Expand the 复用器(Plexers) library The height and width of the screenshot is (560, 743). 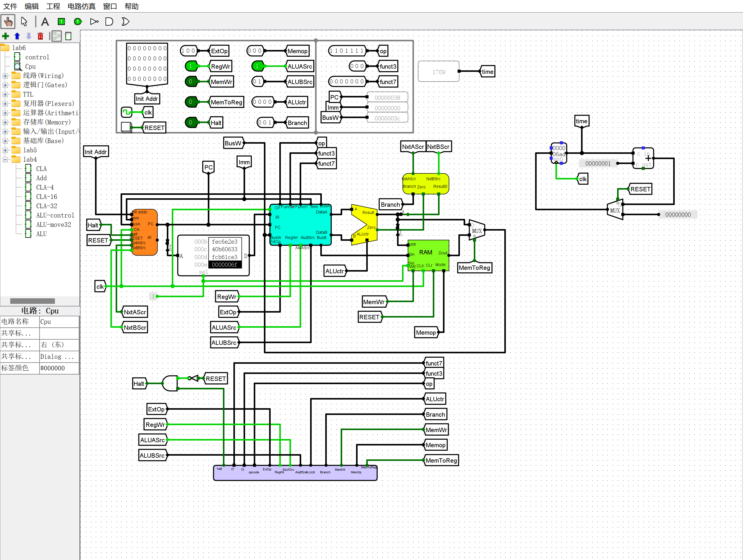pyautogui.click(x=5, y=104)
